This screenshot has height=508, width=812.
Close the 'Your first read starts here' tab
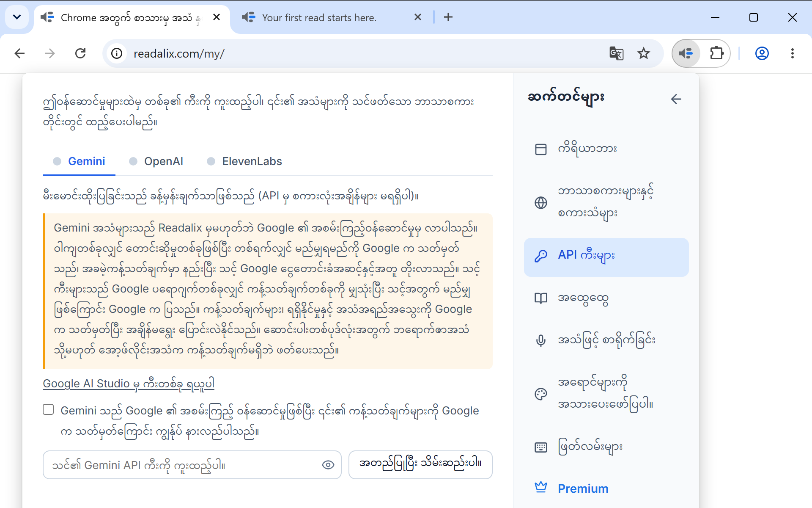(418, 17)
